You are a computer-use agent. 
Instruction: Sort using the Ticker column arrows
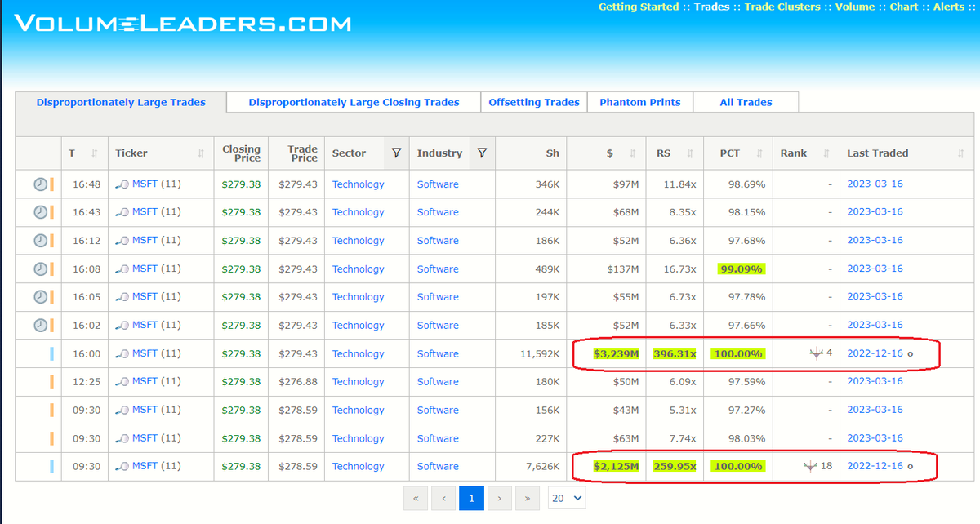pos(201,153)
